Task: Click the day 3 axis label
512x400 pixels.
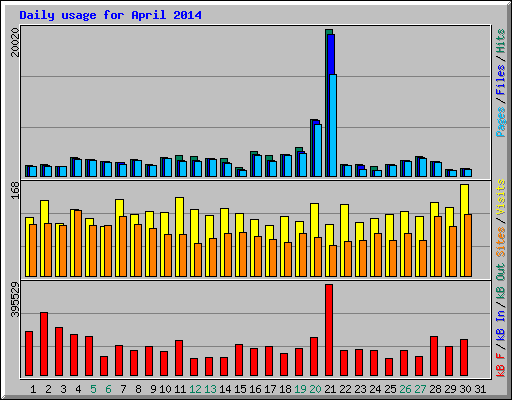Action: point(63,389)
